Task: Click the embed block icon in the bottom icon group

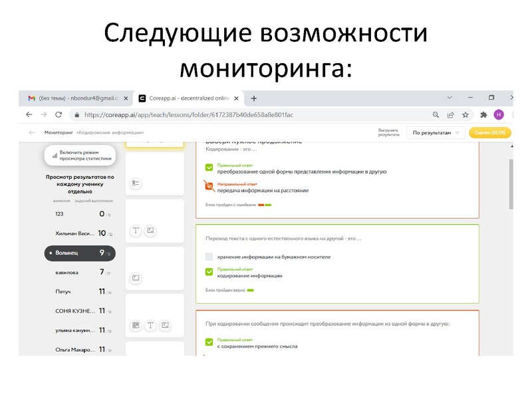Action: coord(136,325)
